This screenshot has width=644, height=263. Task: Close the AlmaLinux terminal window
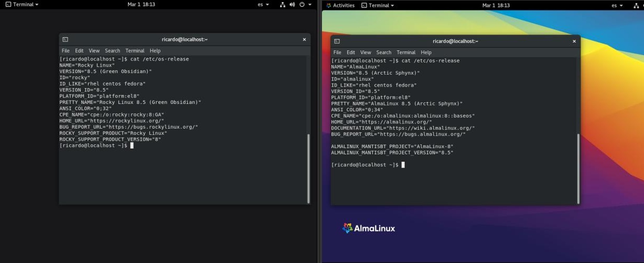tap(574, 41)
